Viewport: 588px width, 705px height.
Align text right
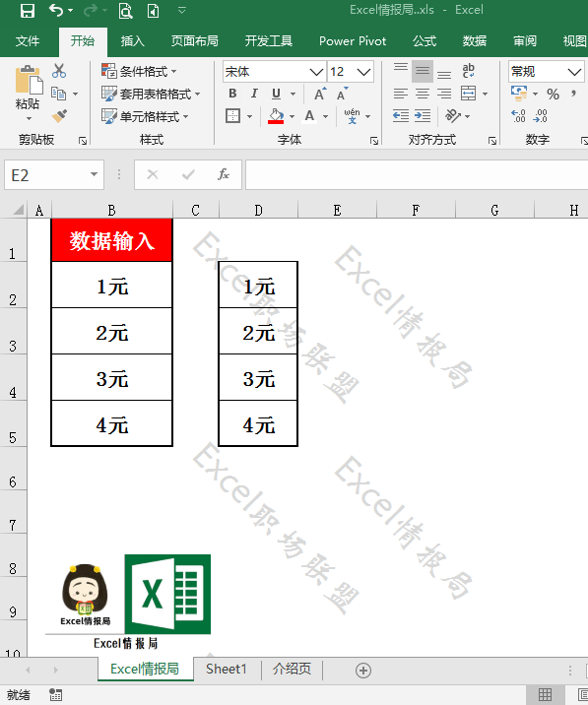click(444, 94)
